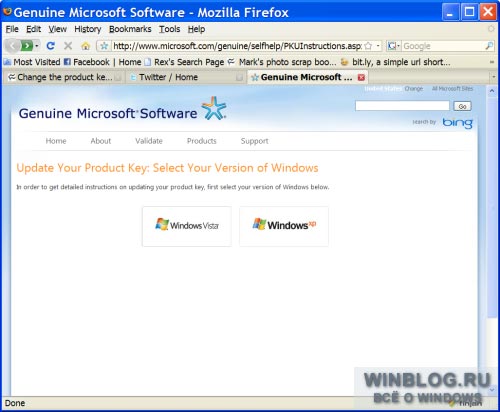Close the Twitter / Home tab

(x=239, y=77)
